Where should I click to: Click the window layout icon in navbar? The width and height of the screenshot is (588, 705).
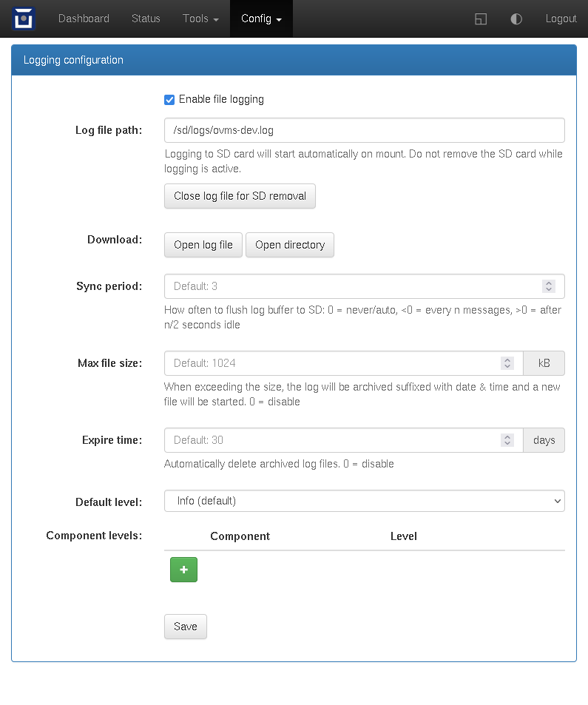(481, 19)
